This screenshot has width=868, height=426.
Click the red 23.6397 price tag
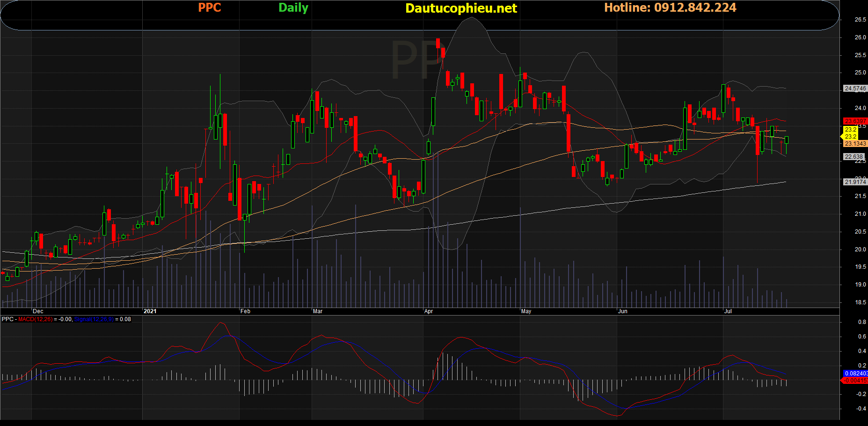point(855,121)
